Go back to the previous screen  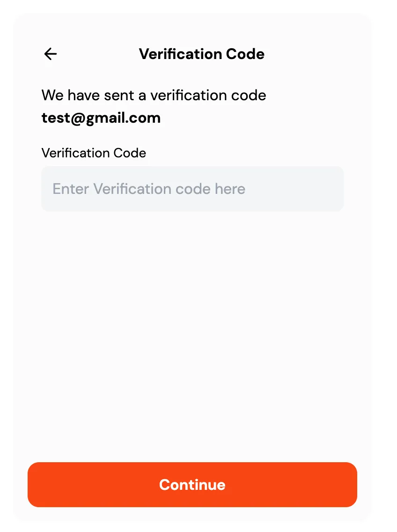(x=51, y=54)
